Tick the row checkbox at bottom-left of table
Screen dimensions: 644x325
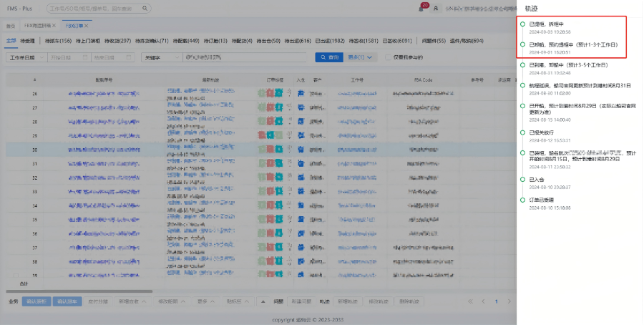coord(15,275)
